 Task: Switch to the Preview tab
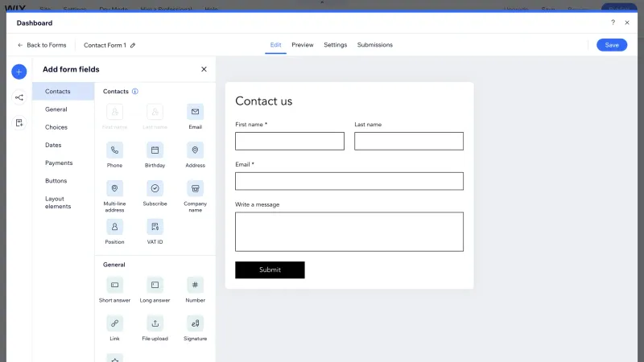click(303, 45)
